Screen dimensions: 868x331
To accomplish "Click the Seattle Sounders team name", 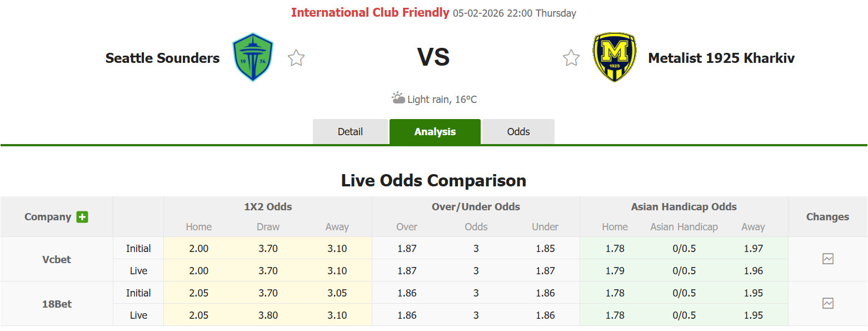I will (162, 58).
